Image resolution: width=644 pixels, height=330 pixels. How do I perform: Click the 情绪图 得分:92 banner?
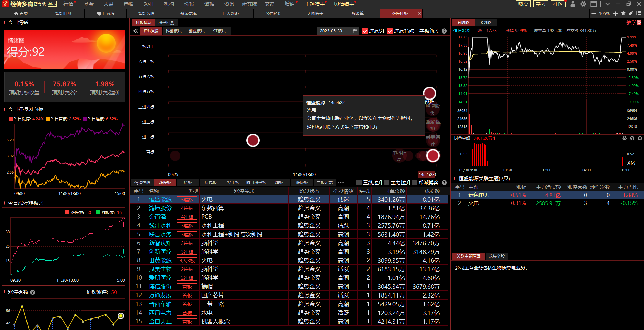(64, 50)
